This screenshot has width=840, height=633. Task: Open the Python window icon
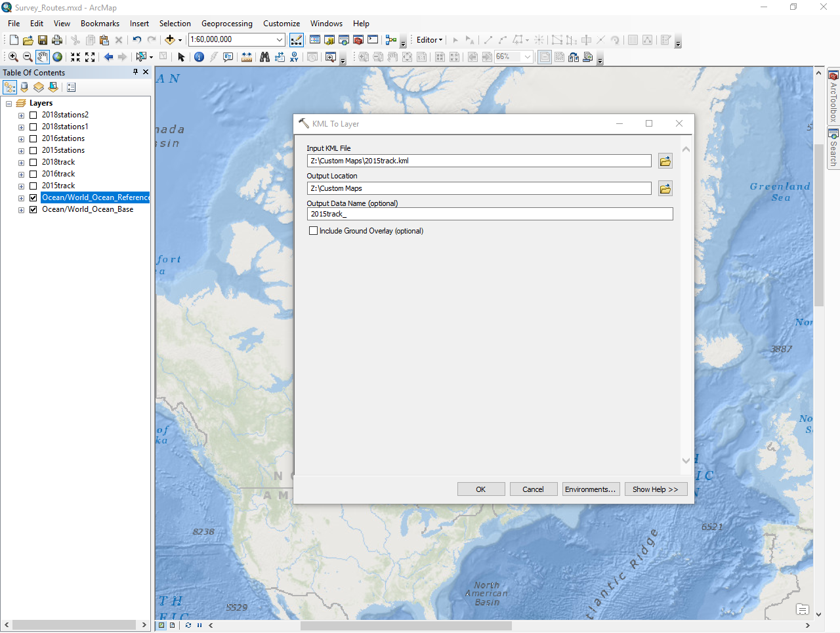pyautogui.click(x=373, y=40)
